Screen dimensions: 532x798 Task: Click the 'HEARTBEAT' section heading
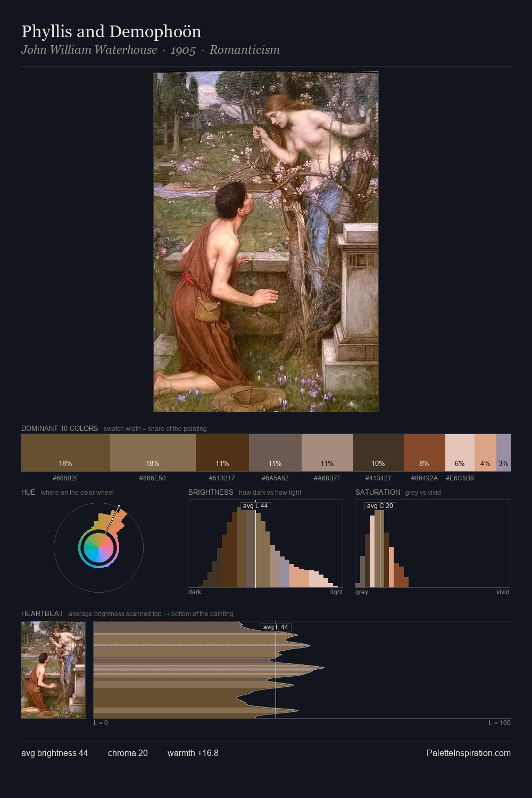[42, 613]
